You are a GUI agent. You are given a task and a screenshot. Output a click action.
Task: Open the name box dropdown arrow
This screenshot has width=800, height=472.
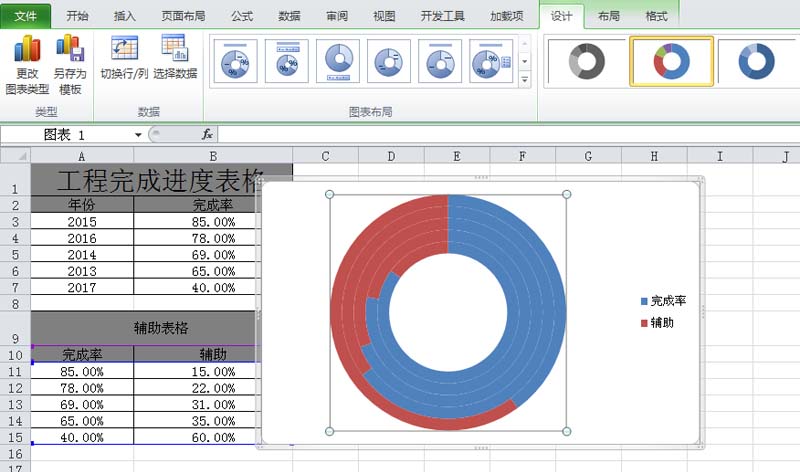coord(138,135)
